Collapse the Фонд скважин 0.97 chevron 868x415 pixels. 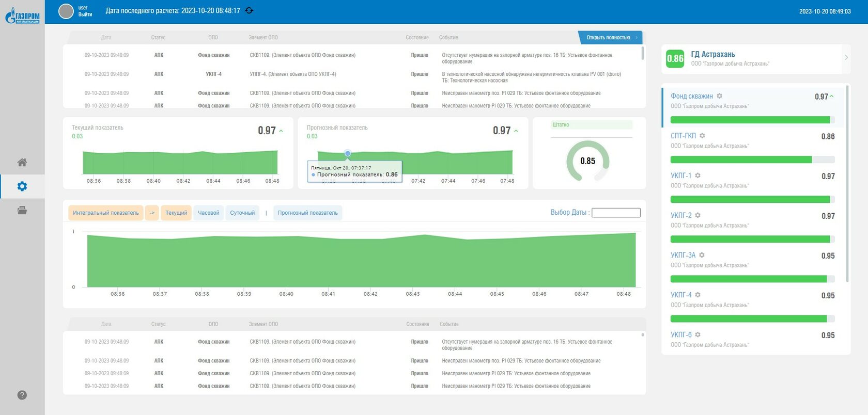832,97
